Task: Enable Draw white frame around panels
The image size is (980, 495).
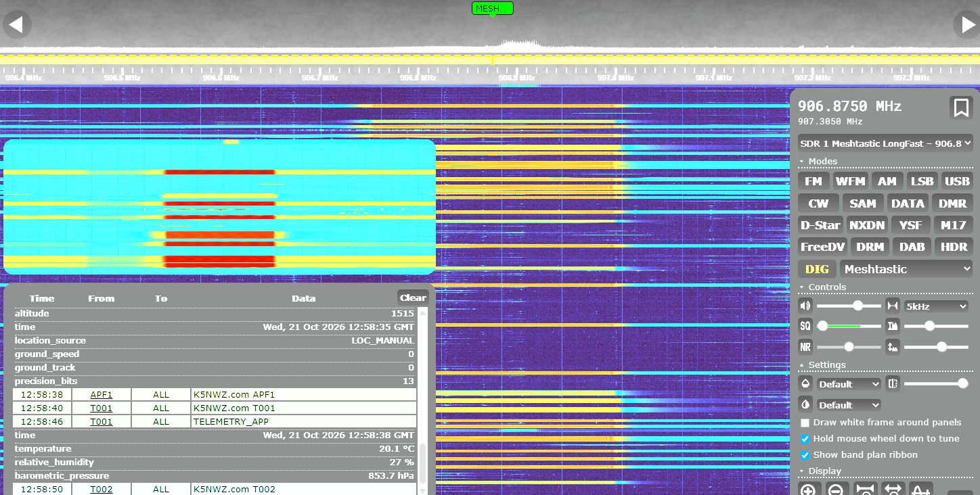Action: click(805, 423)
